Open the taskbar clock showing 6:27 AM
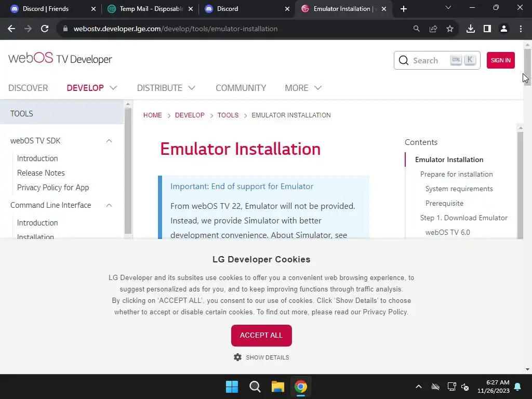 [x=494, y=387]
